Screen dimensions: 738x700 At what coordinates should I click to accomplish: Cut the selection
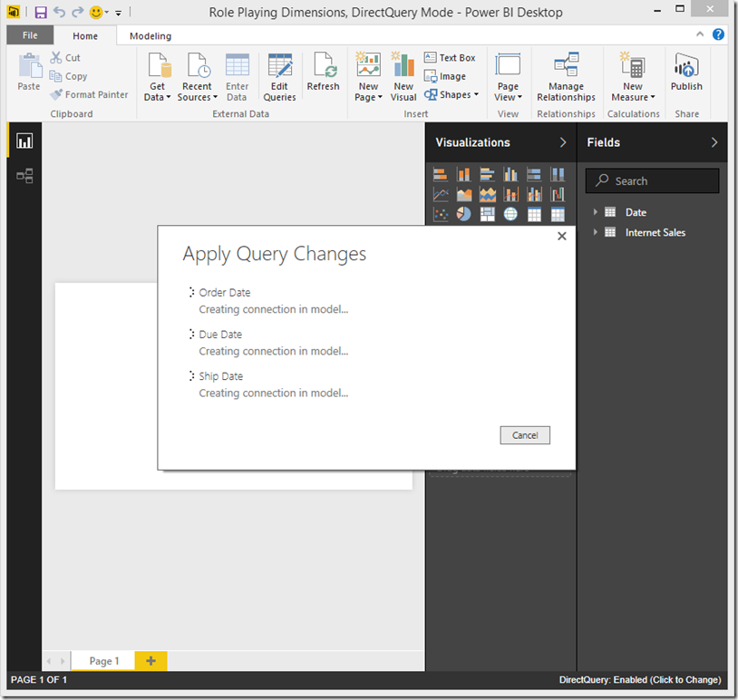coord(65,57)
